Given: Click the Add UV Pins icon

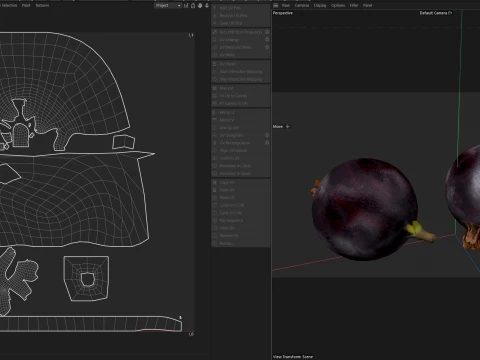Looking at the screenshot, I should coord(215,8).
